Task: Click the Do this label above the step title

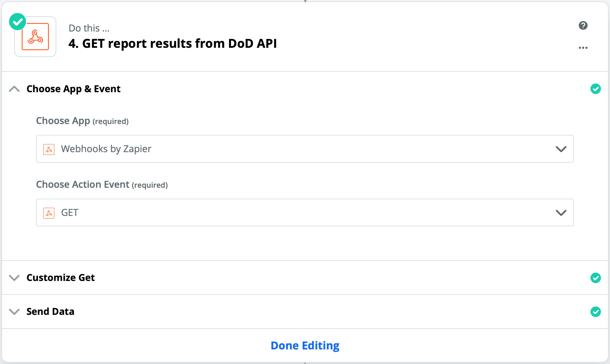Action: click(x=89, y=28)
